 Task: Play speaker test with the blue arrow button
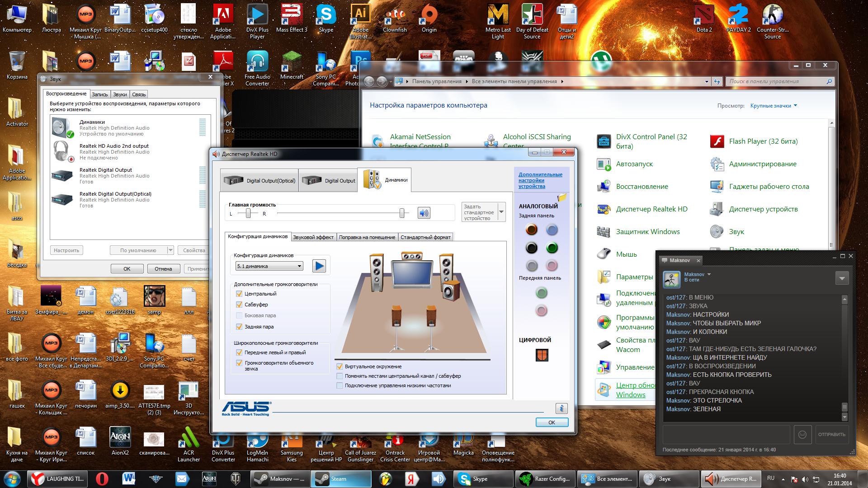[x=319, y=266]
